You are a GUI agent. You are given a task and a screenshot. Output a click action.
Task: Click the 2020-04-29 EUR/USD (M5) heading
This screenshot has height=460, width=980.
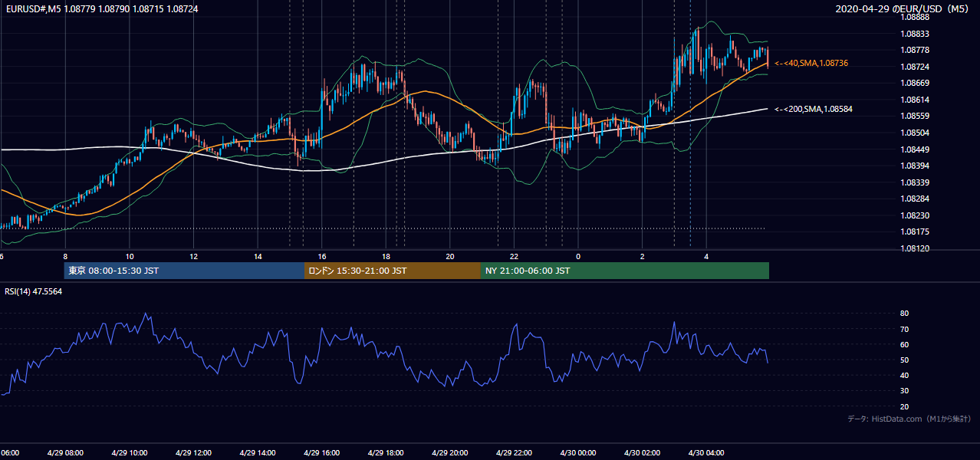(x=903, y=8)
